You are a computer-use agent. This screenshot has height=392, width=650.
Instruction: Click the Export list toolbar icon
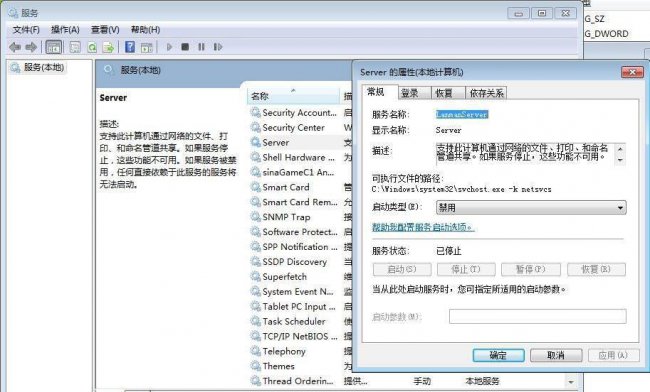point(108,47)
